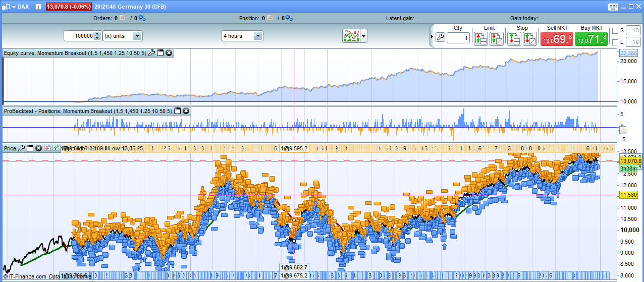Click red down arrow icon in Price panel

(47, 148)
